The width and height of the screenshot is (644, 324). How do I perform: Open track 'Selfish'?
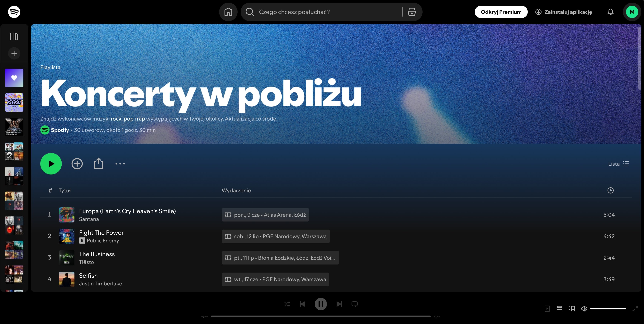(x=88, y=275)
